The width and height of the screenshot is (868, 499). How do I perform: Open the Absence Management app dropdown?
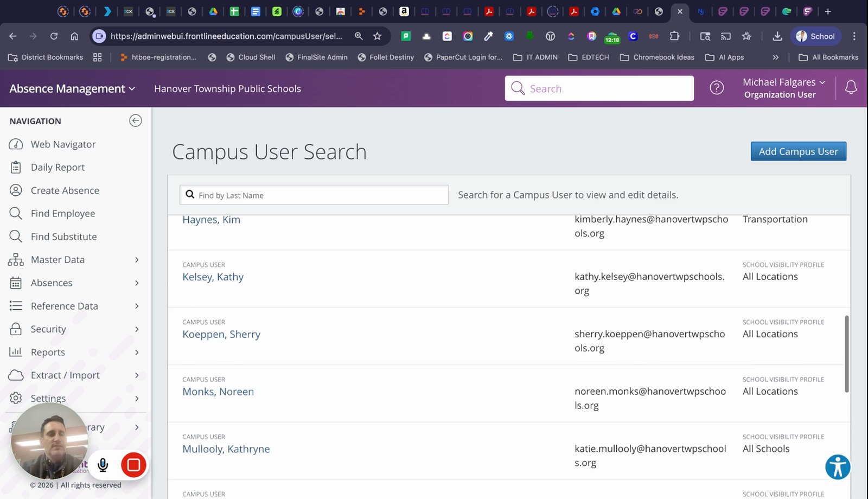pos(72,88)
